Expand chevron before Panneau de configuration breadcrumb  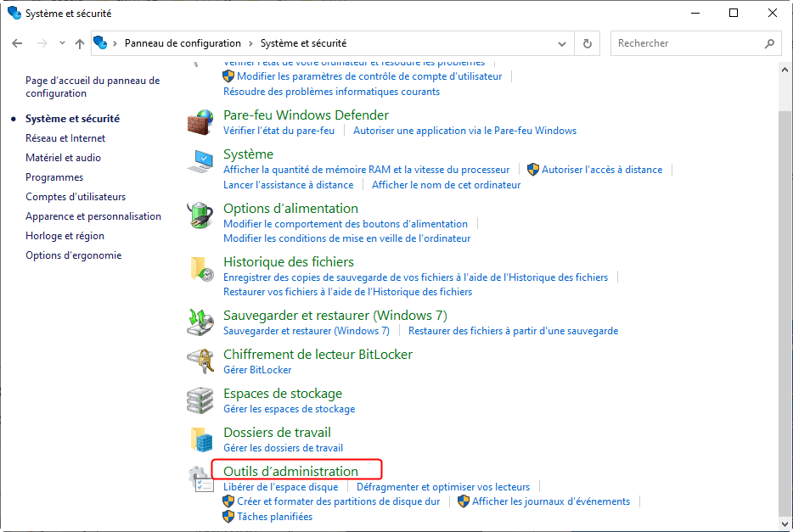coord(115,43)
